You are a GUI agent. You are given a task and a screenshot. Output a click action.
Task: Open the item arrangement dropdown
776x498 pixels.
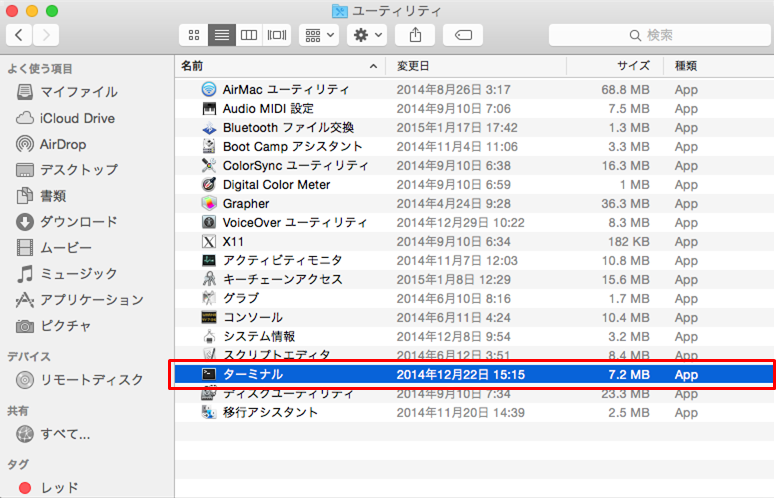319,35
